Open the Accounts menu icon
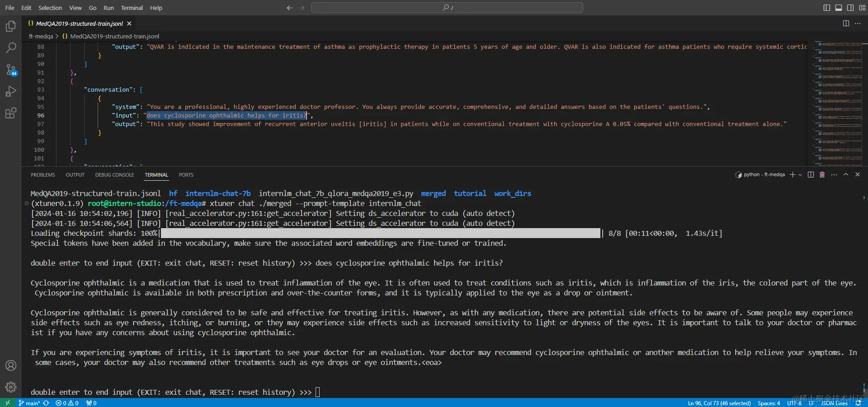 click(11, 365)
